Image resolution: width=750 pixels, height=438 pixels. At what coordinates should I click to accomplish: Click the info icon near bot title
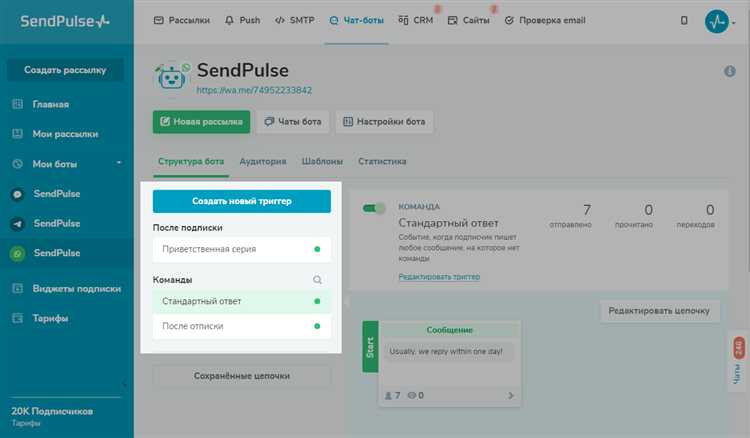tap(729, 71)
